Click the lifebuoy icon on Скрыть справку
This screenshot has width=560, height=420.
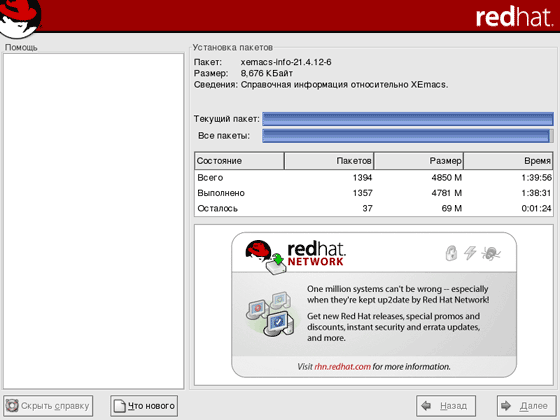[x=12, y=405]
